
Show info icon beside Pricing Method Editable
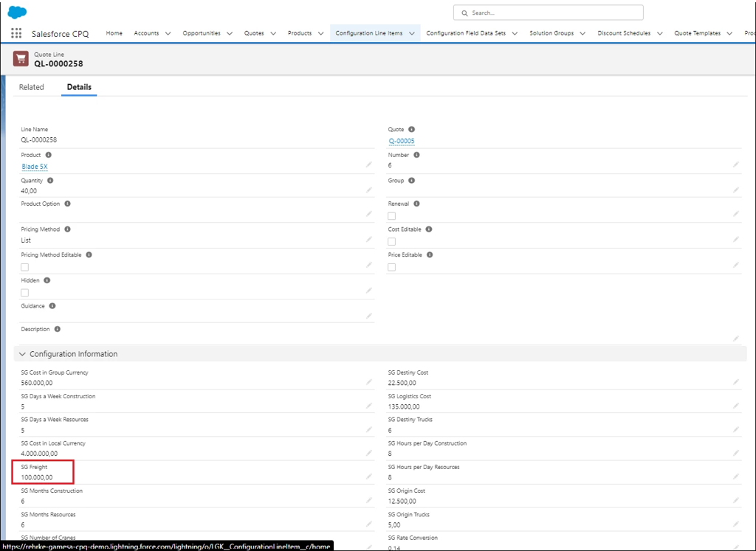(89, 254)
